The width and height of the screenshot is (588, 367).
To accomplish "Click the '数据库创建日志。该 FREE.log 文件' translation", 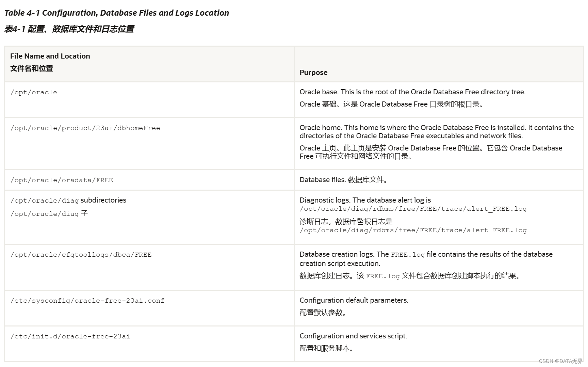I will pos(410,276).
